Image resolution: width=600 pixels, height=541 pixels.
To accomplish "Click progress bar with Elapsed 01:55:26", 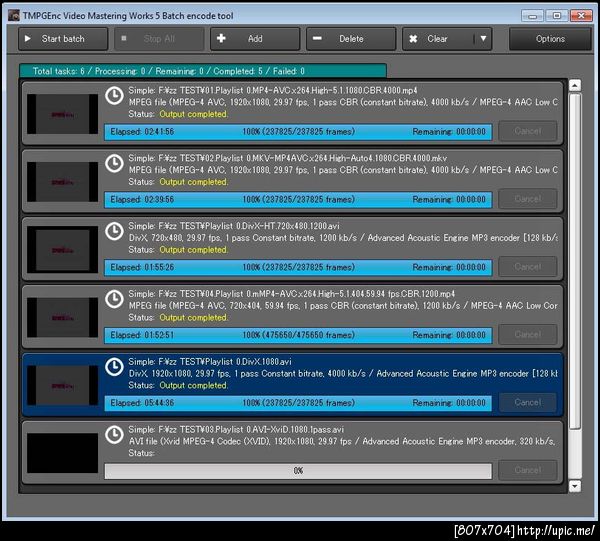I will coord(298,267).
